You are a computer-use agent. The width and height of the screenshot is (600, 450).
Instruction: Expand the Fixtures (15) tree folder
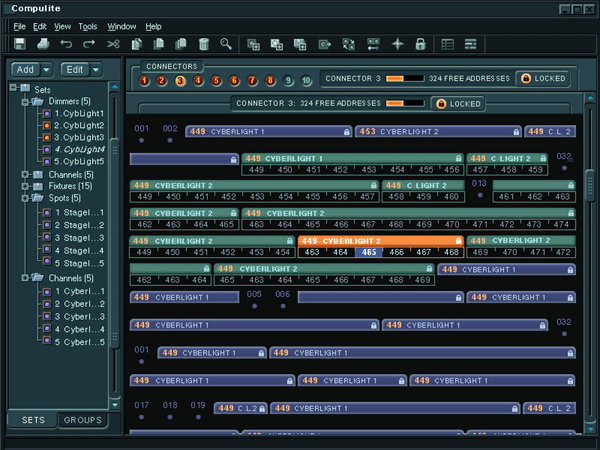[25, 185]
